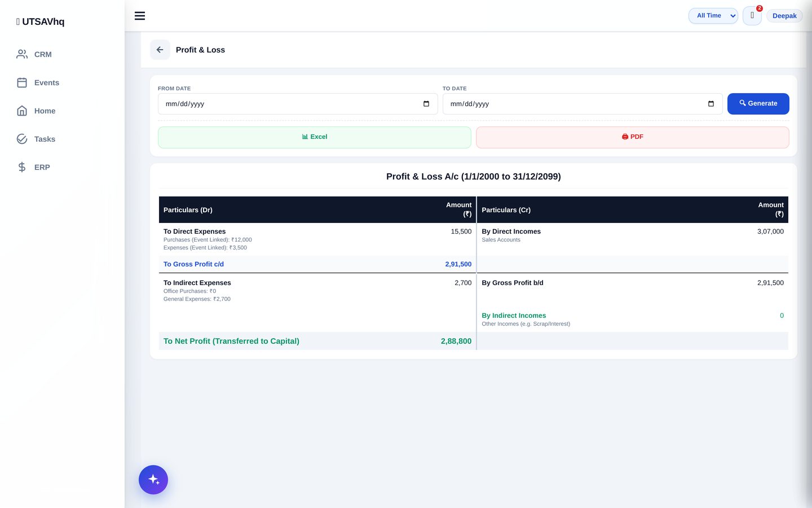Click the 3,07,000 amount value
The width and height of the screenshot is (812, 508).
[x=770, y=231]
